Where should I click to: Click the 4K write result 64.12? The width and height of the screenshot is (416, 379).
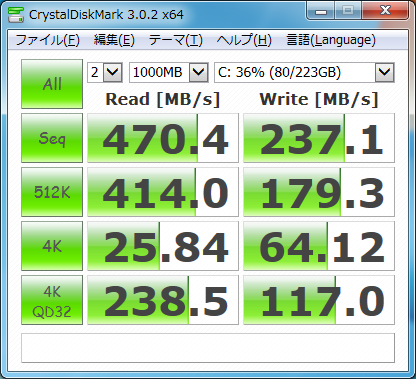tap(319, 246)
